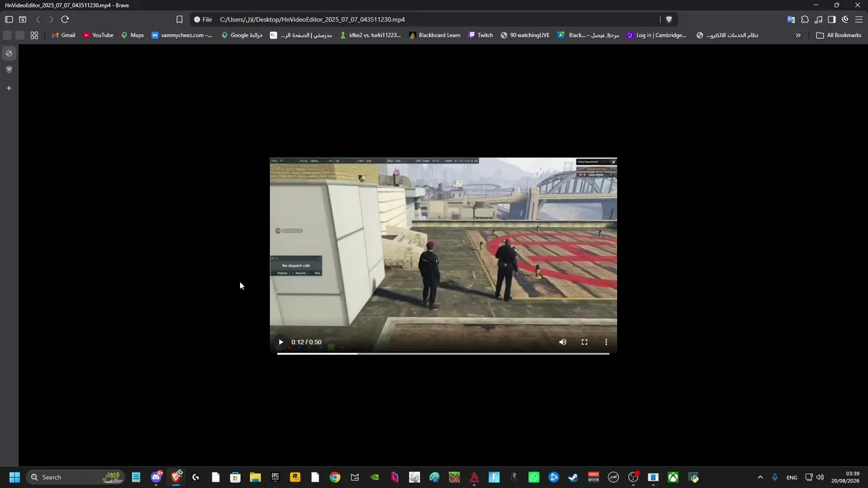Viewport: 868px width, 488px height.
Task: Seek on the video progress bar
Action: coord(443,353)
